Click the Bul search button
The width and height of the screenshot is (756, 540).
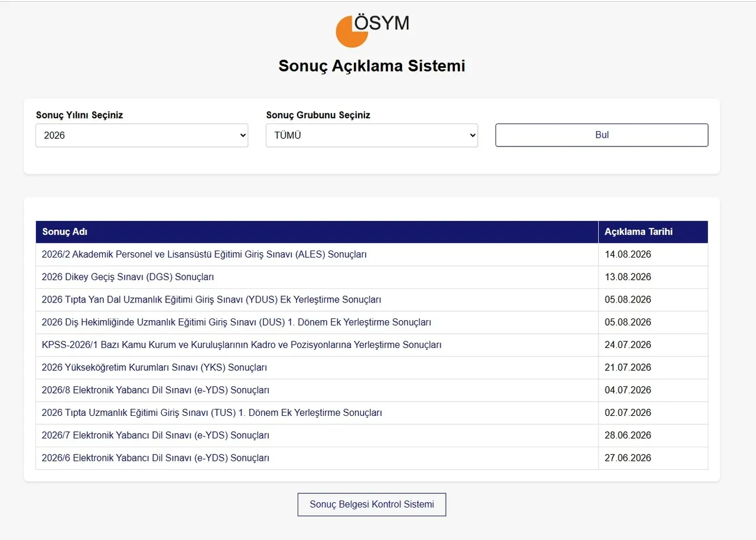tap(602, 135)
